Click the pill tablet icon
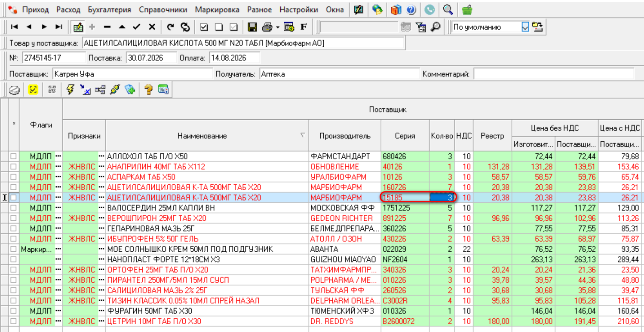Viewport: 644px width, 332px height. tap(15, 89)
